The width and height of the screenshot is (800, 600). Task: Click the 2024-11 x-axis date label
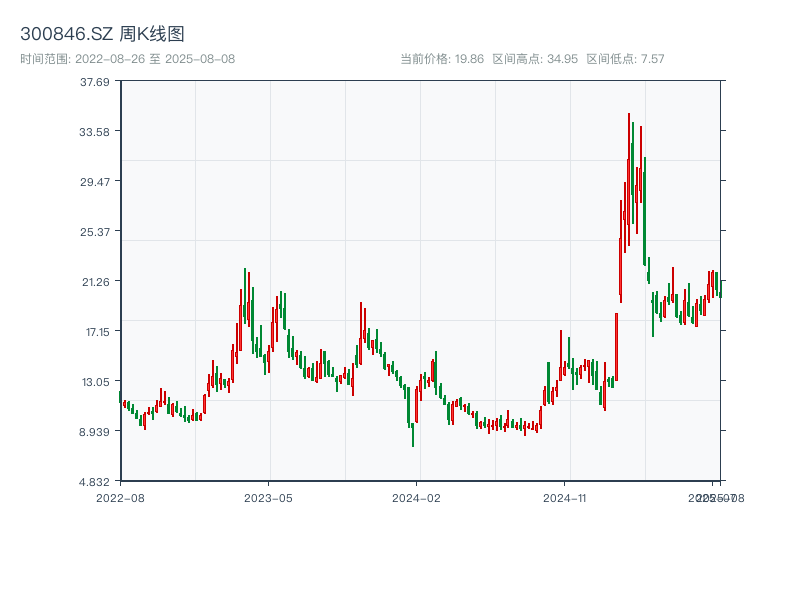click(565, 497)
